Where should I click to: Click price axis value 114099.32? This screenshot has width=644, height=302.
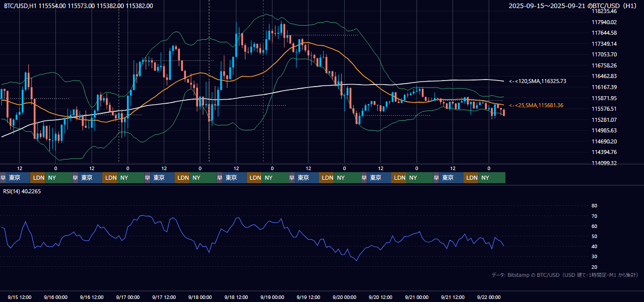click(605, 163)
